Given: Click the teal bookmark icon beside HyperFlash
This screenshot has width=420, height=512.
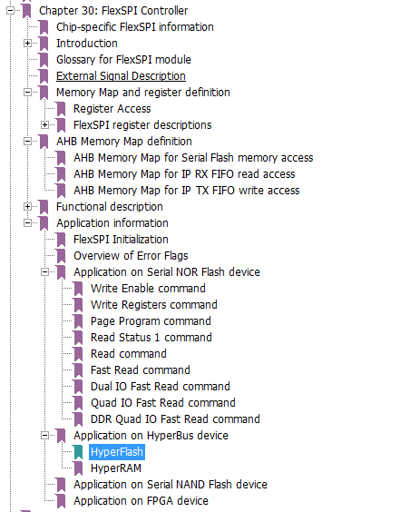Looking at the screenshot, I should (x=78, y=452).
